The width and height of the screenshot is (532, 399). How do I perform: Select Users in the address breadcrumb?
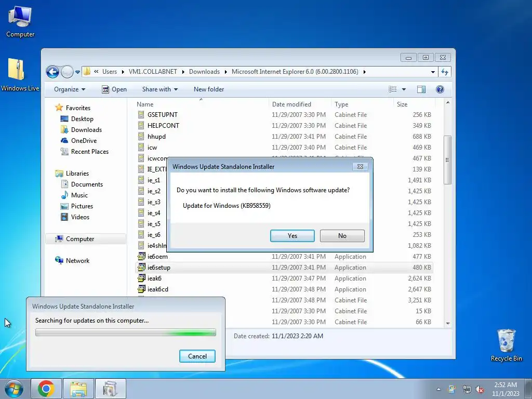[x=109, y=72]
